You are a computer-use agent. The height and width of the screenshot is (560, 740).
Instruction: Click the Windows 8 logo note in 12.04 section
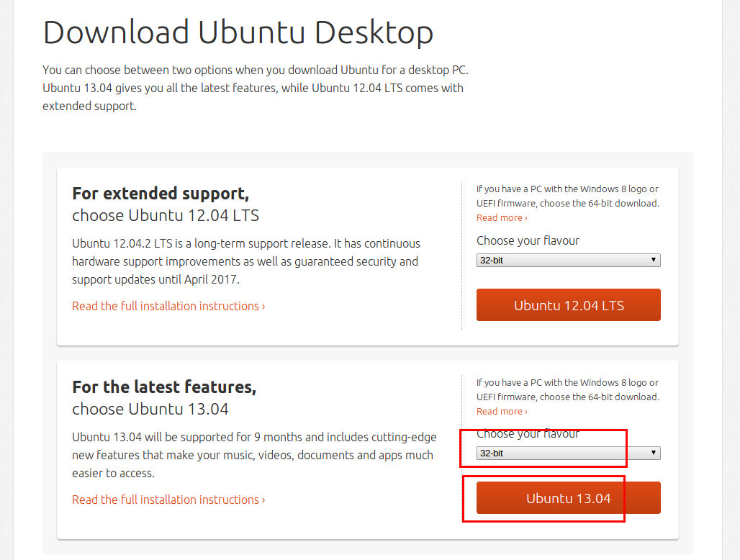568,197
